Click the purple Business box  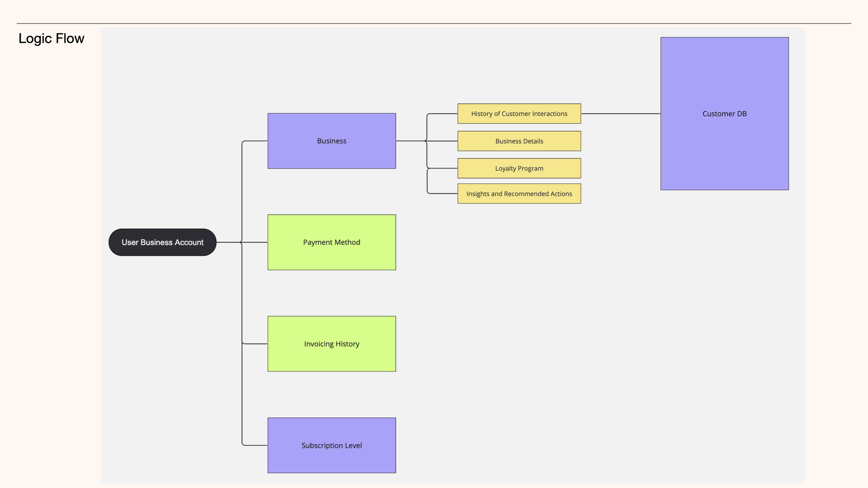[331, 141]
